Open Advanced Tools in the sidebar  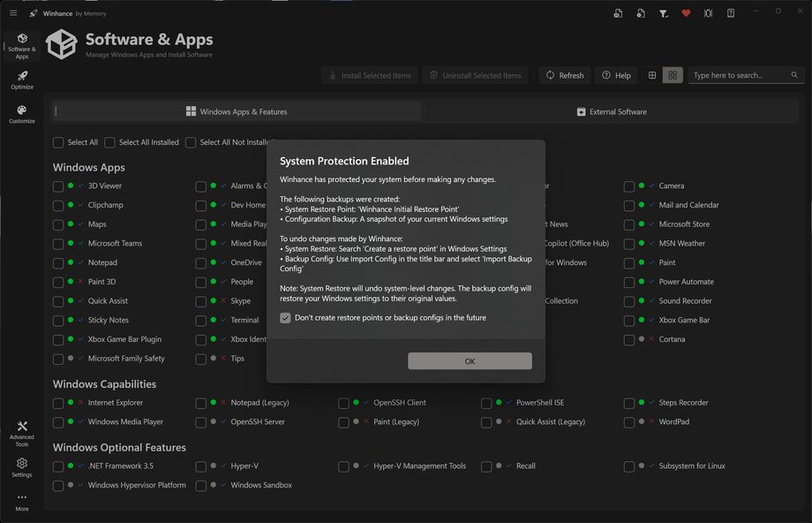point(22,432)
